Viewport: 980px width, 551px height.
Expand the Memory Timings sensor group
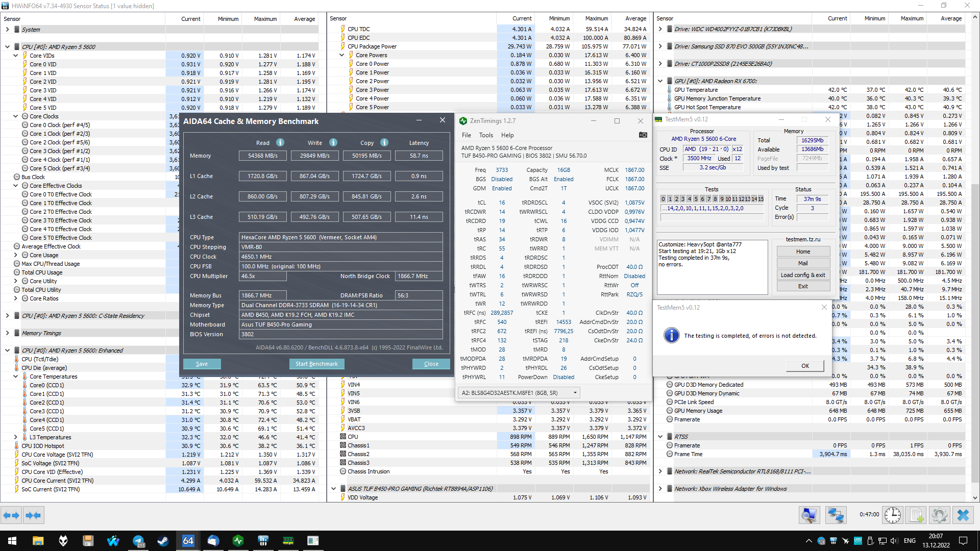click(x=8, y=333)
